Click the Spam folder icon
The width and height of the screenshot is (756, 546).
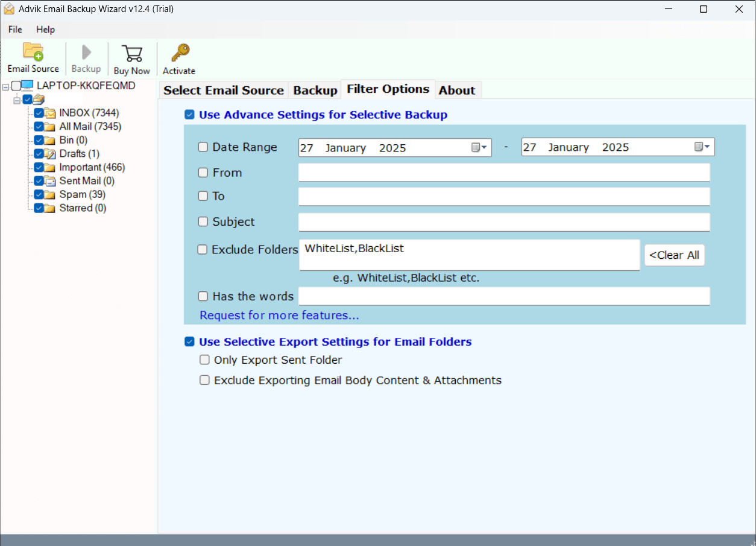point(50,194)
